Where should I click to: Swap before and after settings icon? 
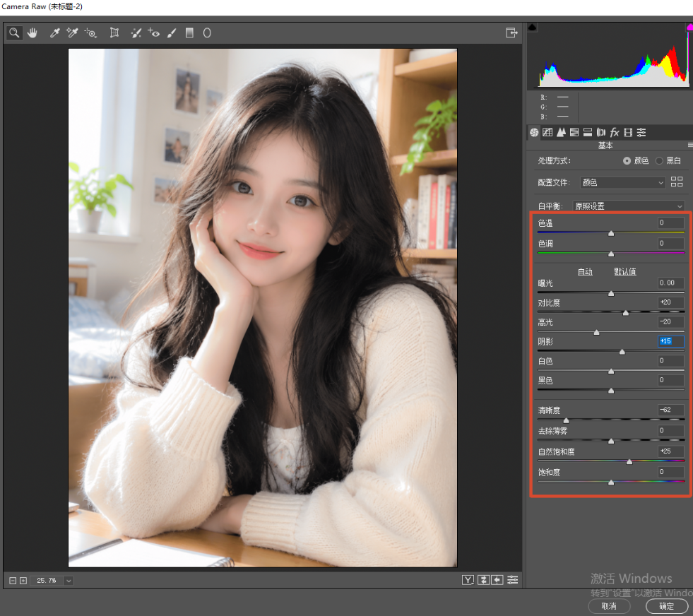(483, 580)
